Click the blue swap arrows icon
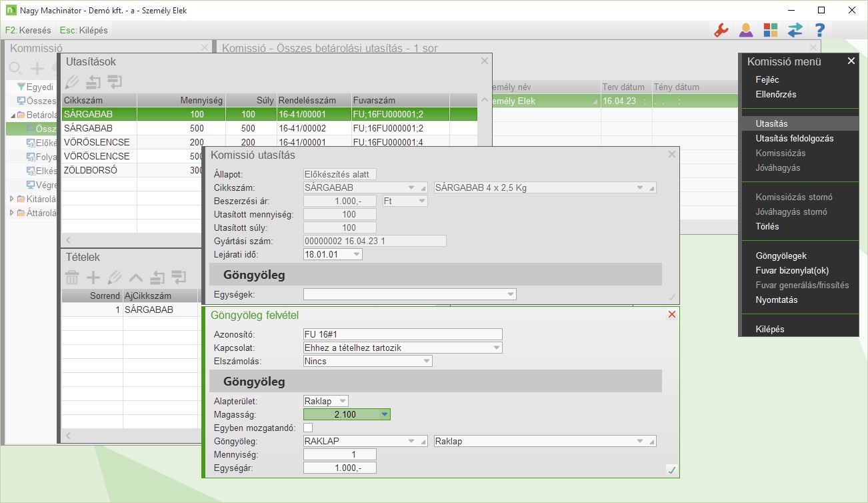This screenshot has height=503, width=868. [795, 30]
